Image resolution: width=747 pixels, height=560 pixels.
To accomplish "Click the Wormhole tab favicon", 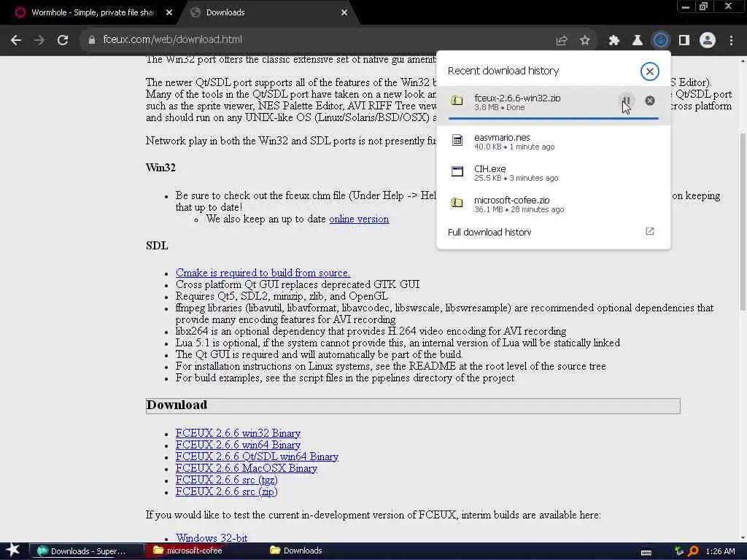I will [20, 12].
